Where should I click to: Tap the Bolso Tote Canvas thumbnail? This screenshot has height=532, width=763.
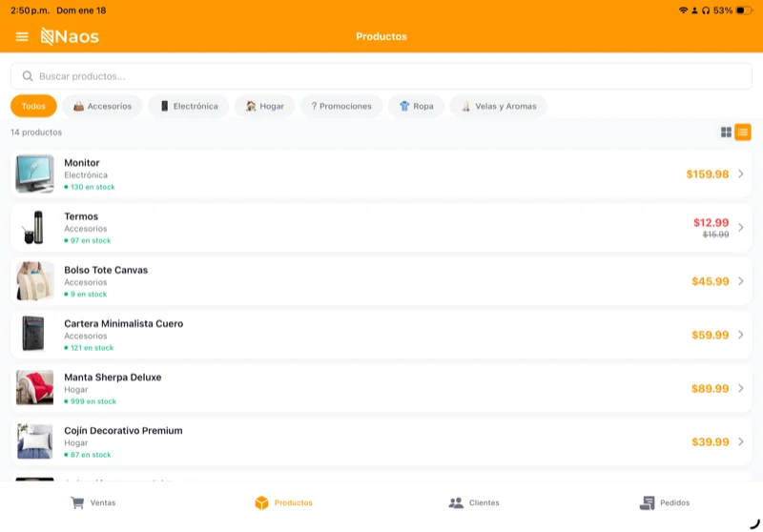pyautogui.click(x=34, y=281)
